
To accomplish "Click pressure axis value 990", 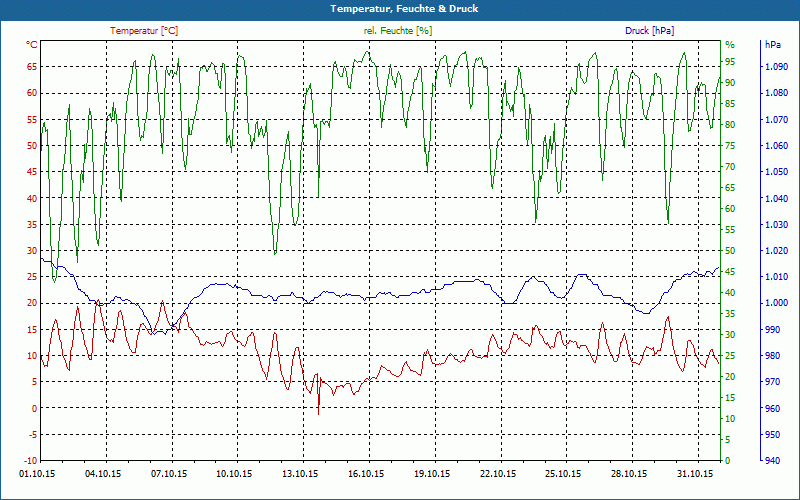I will point(772,330).
